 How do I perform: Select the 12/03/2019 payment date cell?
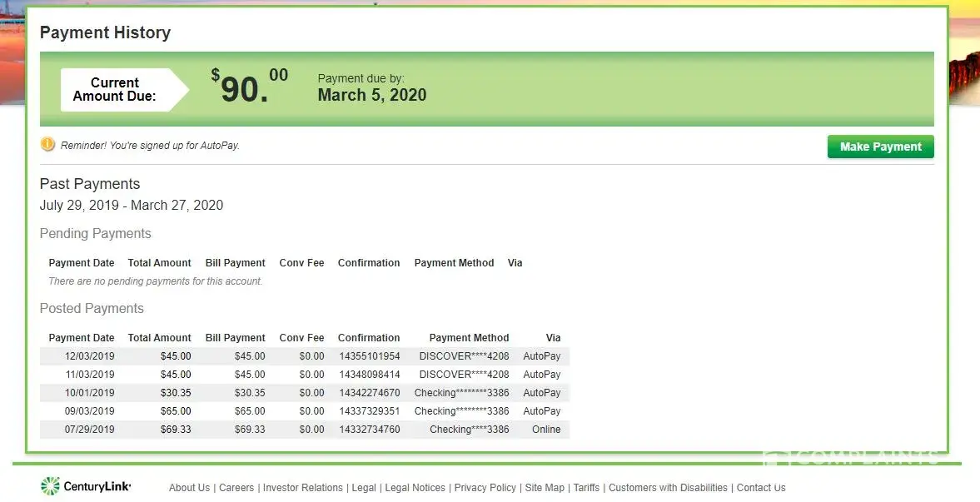tap(89, 356)
